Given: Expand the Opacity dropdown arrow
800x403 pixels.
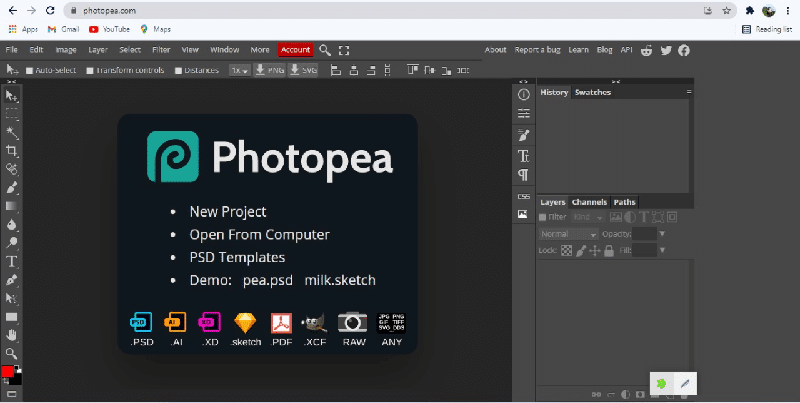Looking at the screenshot, I should coord(663,234).
